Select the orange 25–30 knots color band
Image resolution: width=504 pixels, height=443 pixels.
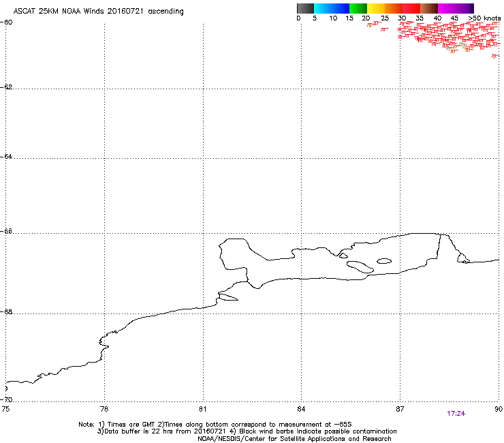394,8
